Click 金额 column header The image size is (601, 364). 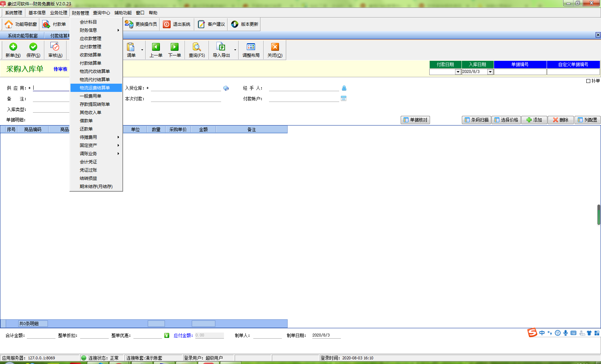[x=204, y=129]
